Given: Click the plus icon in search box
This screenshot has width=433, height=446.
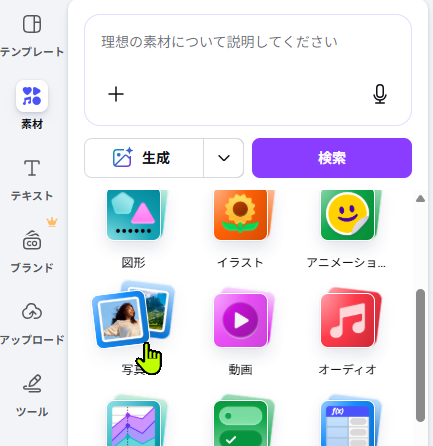Looking at the screenshot, I should [116, 94].
